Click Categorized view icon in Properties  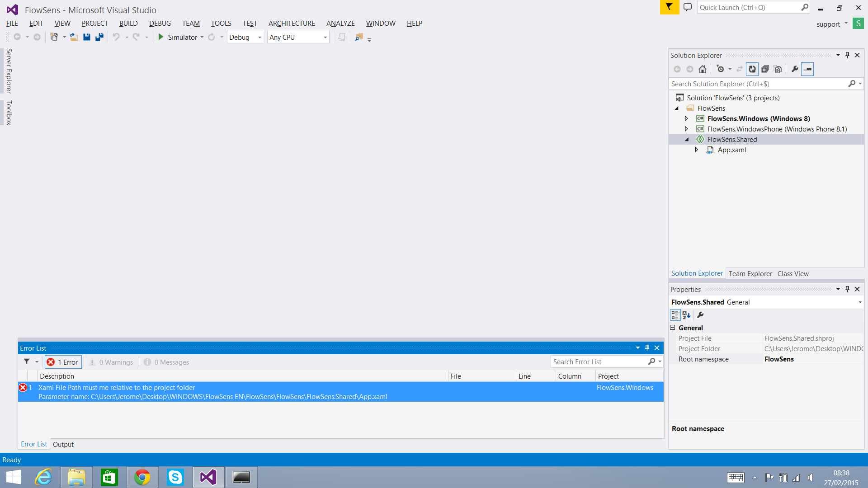point(675,315)
